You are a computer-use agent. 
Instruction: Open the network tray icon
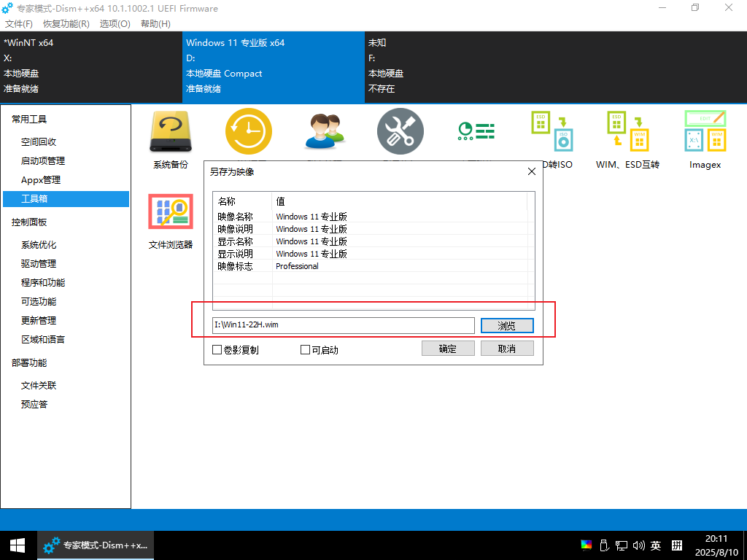[622, 545]
